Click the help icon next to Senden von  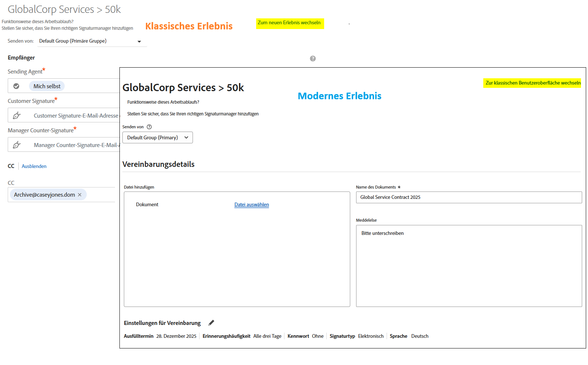click(149, 127)
